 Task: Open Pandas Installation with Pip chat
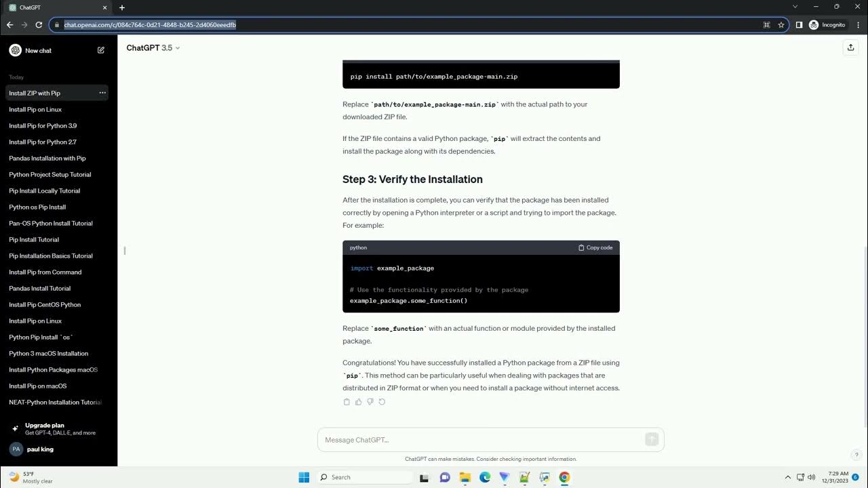coord(57,158)
